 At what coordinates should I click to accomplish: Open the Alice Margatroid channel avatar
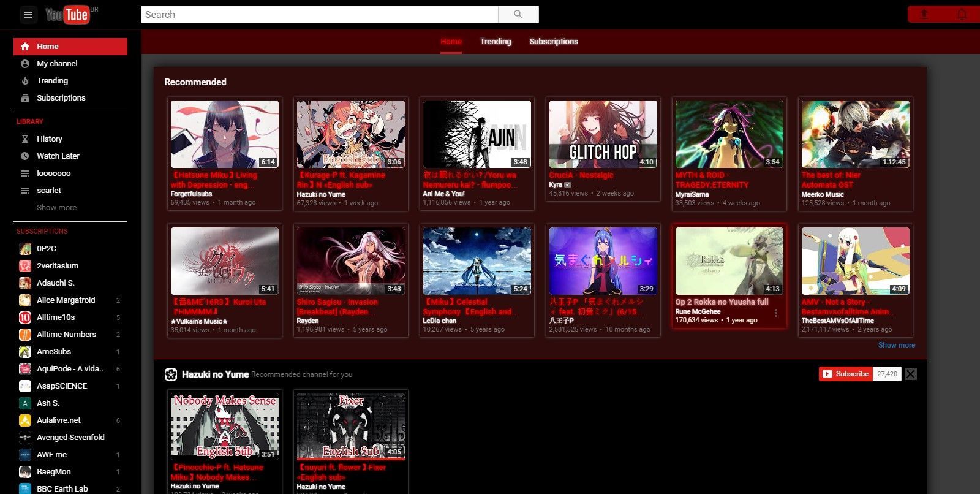point(25,300)
